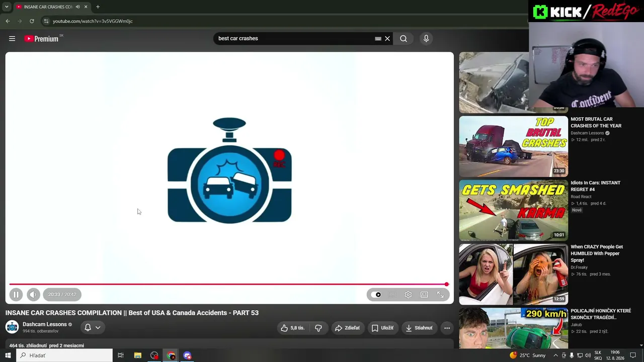Open player settings gear
Viewport: 644px width, 362px height.
click(x=408, y=295)
